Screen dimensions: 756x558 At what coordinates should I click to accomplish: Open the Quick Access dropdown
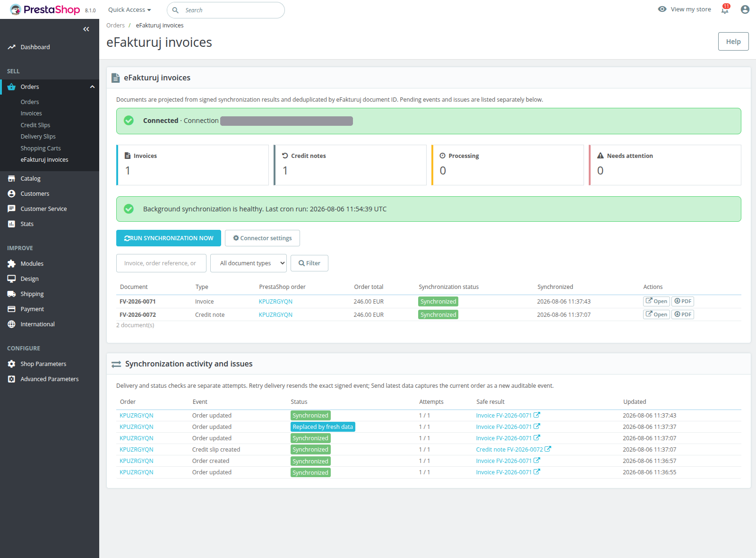pos(129,10)
